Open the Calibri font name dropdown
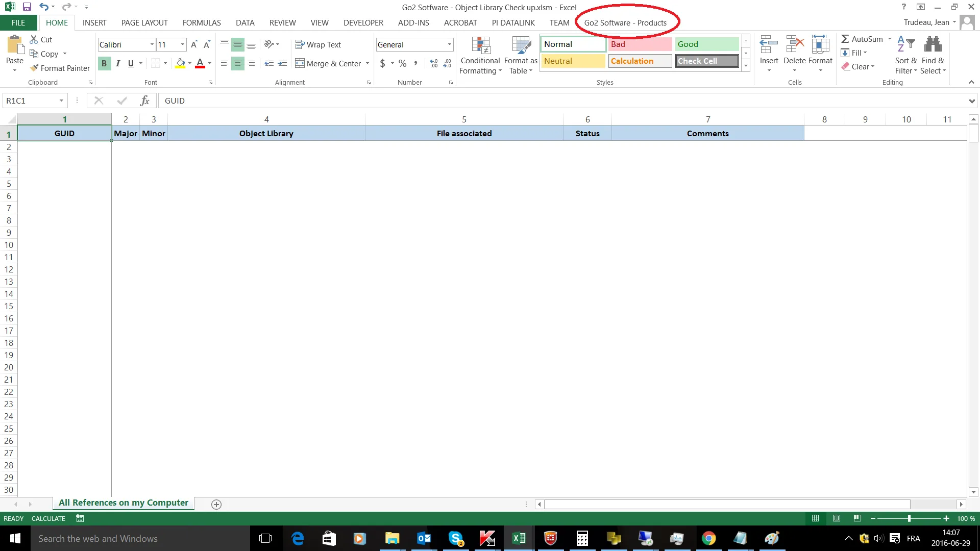This screenshot has height=551, width=980. click(x=152, y=45)
